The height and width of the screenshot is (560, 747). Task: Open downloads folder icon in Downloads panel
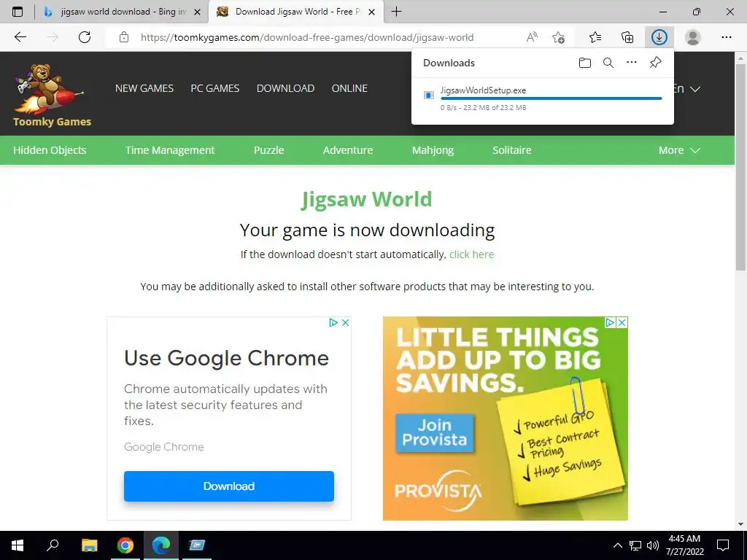[585, 63]
